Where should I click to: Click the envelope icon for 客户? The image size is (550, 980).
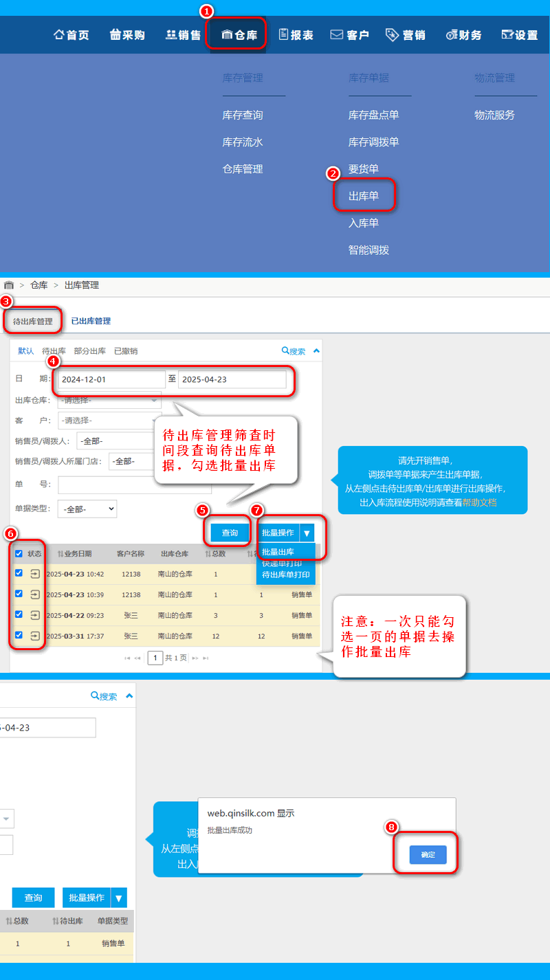[337, 35]
